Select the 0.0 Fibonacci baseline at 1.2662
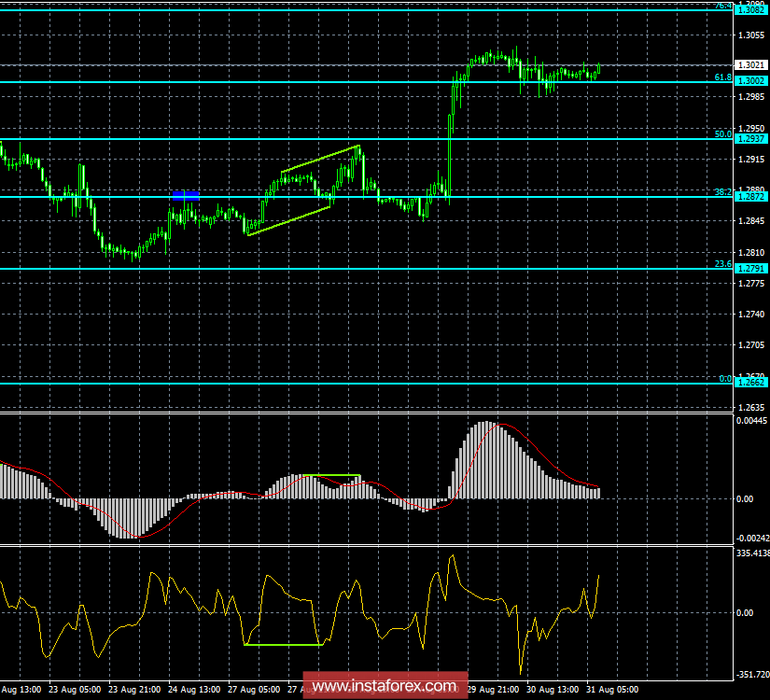Viewport: 770px width, 700px height. click(373, 384)
